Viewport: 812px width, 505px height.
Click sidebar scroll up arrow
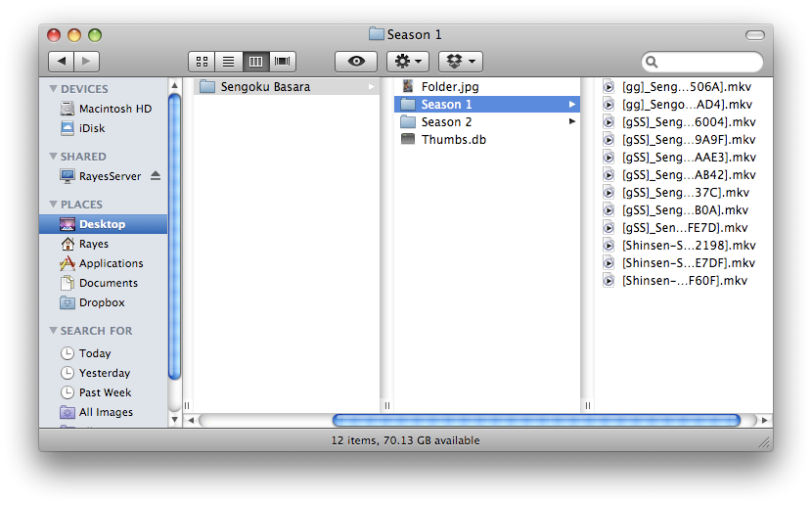tap(174, 85)
